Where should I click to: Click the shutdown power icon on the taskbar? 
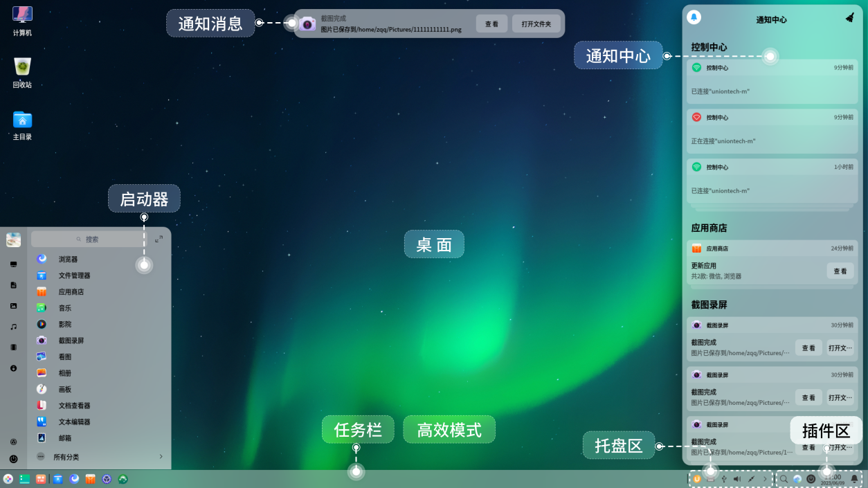811,479
